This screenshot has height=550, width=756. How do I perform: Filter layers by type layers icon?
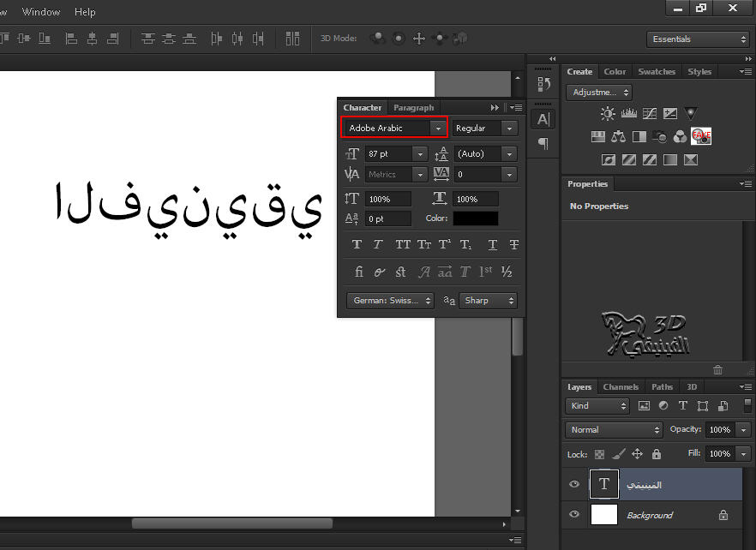(683, 406)
